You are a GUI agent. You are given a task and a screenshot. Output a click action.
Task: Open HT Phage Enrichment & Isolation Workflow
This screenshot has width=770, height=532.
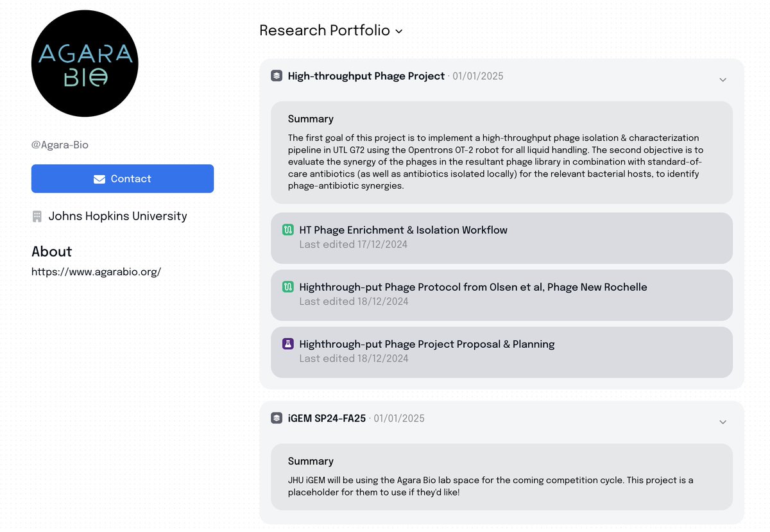pos(502,237)
